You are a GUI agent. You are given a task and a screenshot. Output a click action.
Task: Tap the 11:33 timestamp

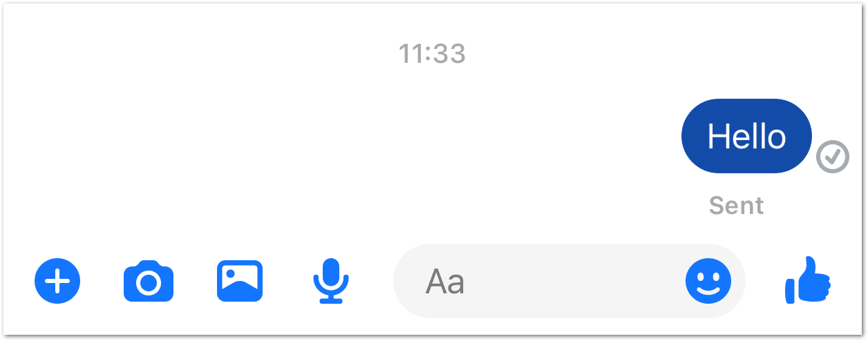click(432, 54)
